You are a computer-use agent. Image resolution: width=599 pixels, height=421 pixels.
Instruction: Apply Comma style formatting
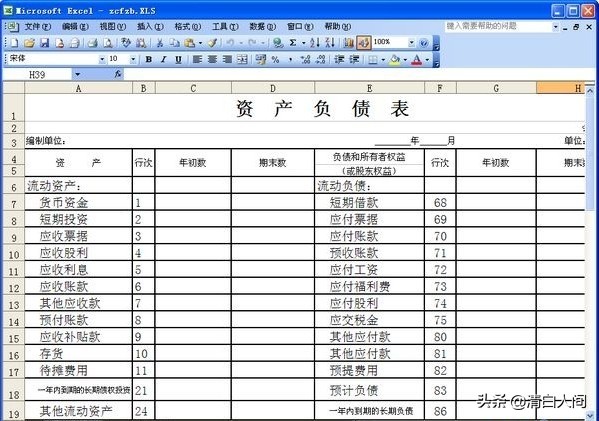tap(290, 60)
